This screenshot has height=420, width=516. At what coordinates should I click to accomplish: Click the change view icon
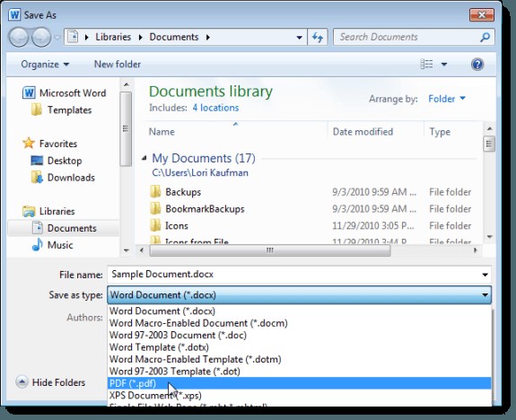(x=426, y=64)
